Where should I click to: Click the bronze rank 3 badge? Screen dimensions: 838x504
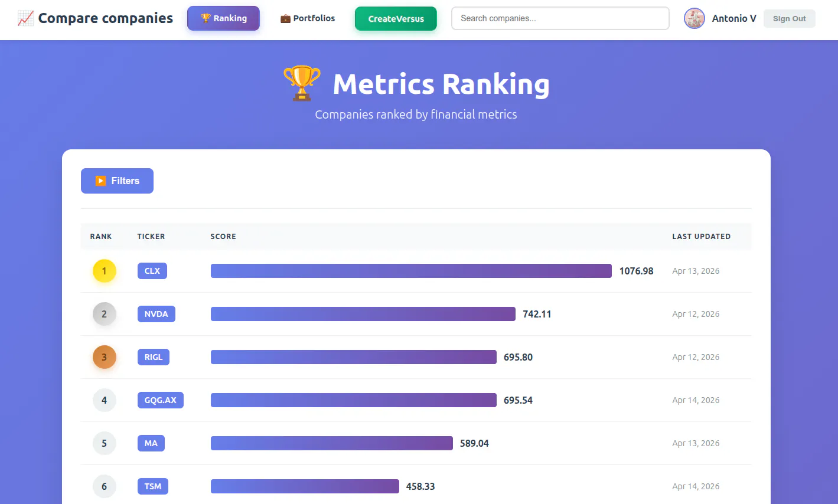point(105,357)
